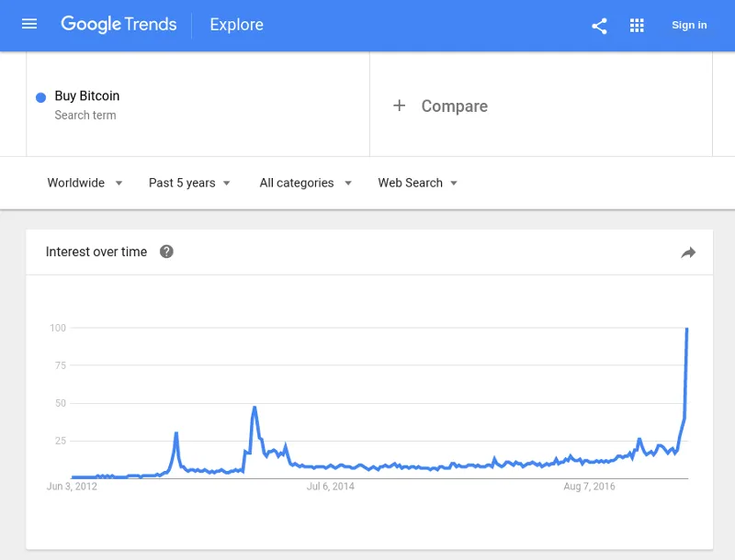
Task: Click the blue dot beside Buy Bitcoin
Action: coord(40,97)
